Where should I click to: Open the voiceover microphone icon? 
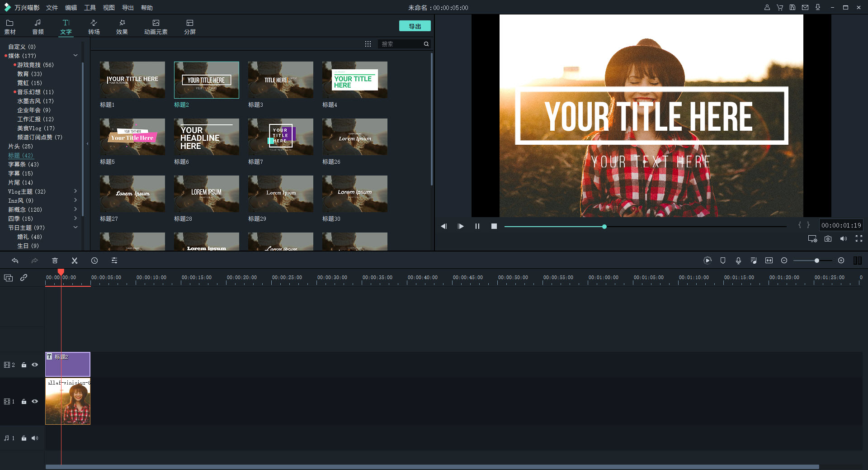(x=738, y=261)
